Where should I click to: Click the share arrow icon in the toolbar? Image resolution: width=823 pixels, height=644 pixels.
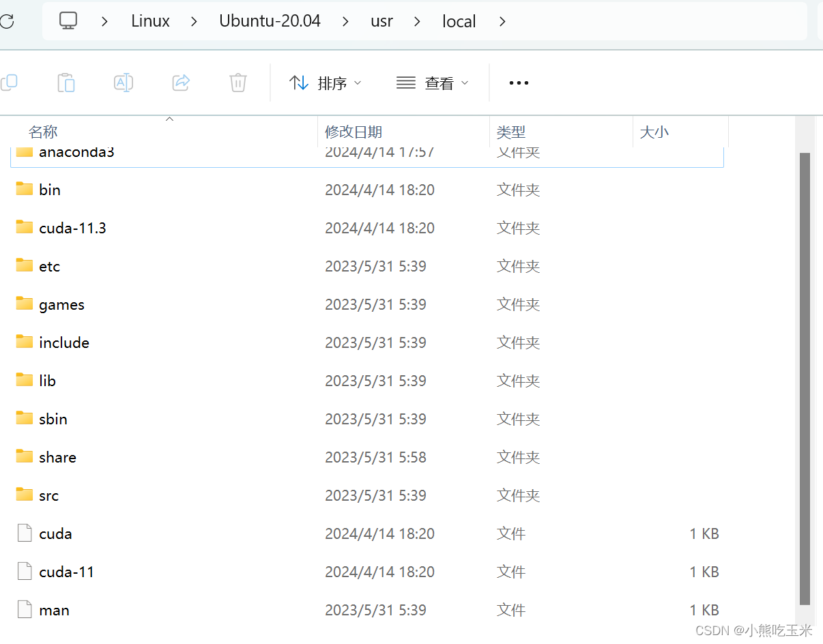tap(181, 83)
